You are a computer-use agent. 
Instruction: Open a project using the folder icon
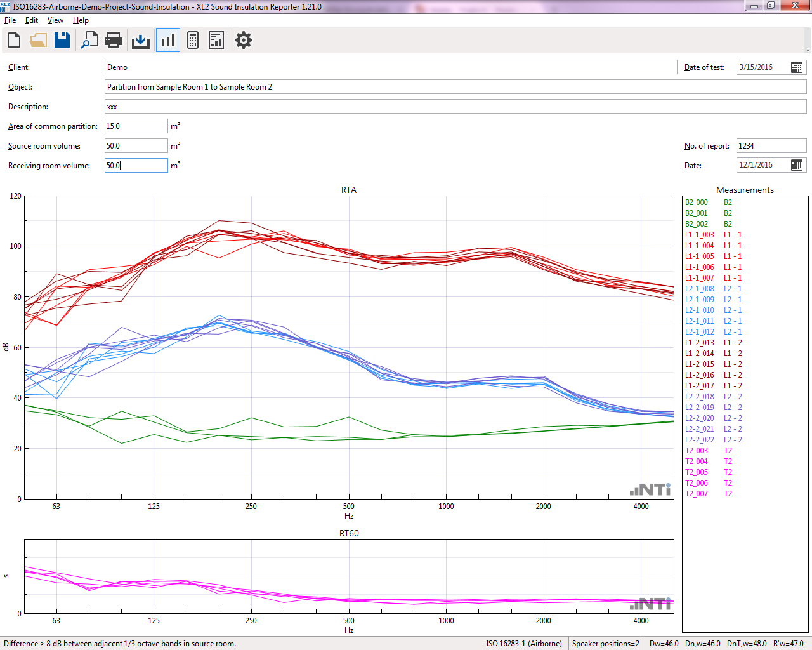click(x=38, y=41)
